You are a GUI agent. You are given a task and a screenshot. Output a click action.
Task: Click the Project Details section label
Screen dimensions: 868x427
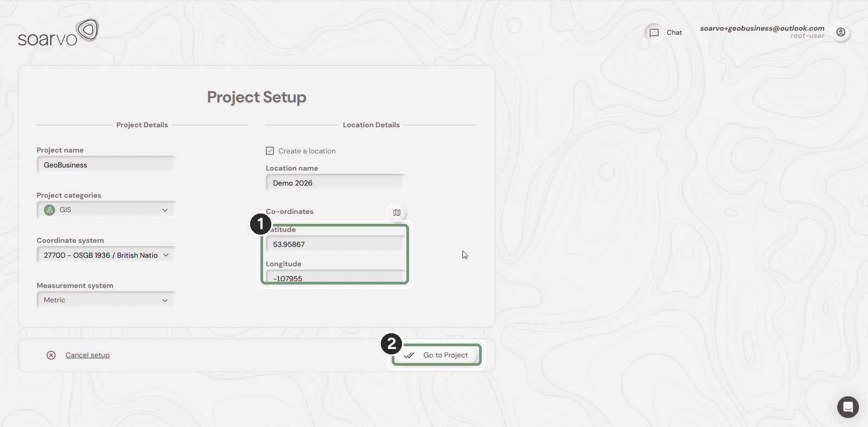[142, 125]
